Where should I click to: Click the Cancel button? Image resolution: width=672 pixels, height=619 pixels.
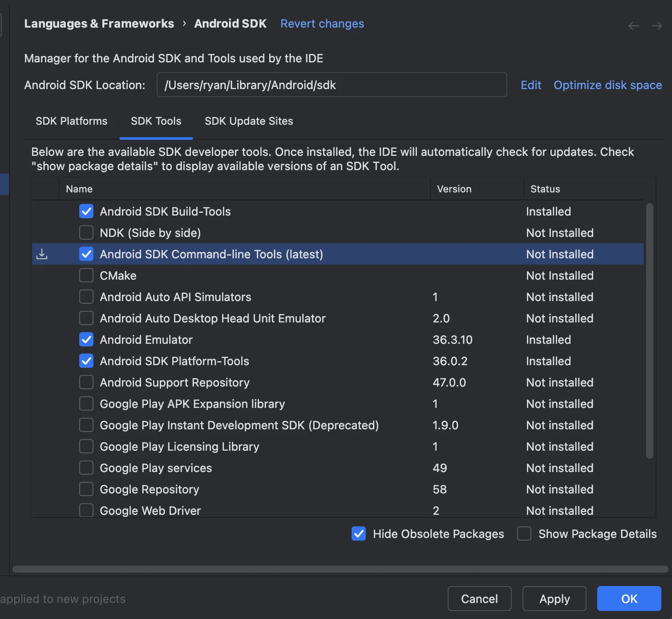coord(479,599)
